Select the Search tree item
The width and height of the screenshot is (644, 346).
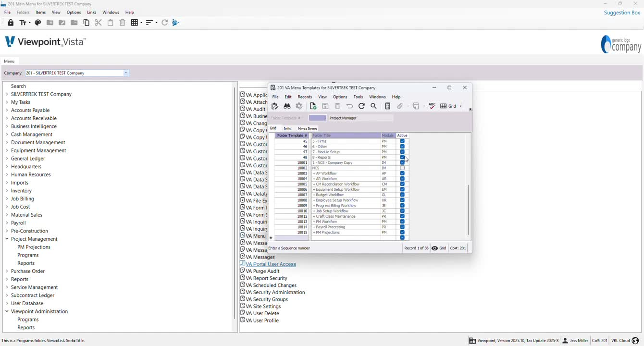click(x=18, y=86)
